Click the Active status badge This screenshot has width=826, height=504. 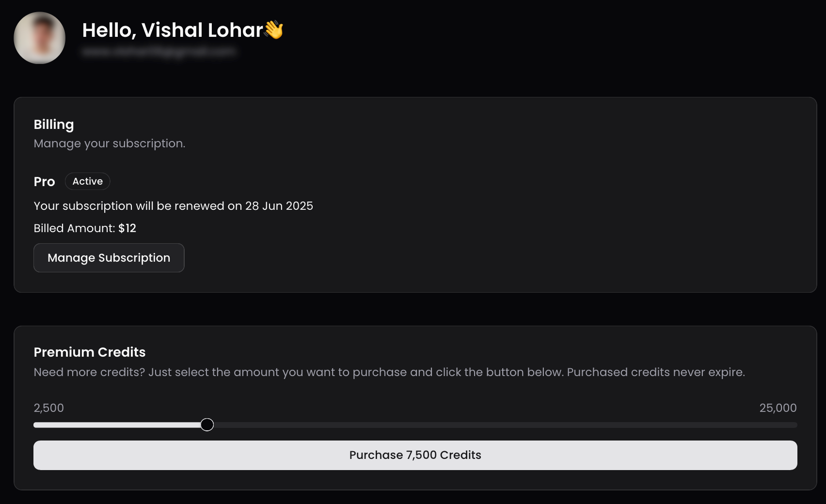click(x=88, y=181)
